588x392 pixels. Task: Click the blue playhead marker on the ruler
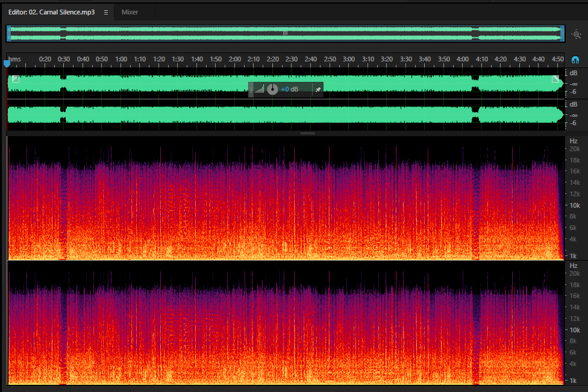tap(7, 64)
